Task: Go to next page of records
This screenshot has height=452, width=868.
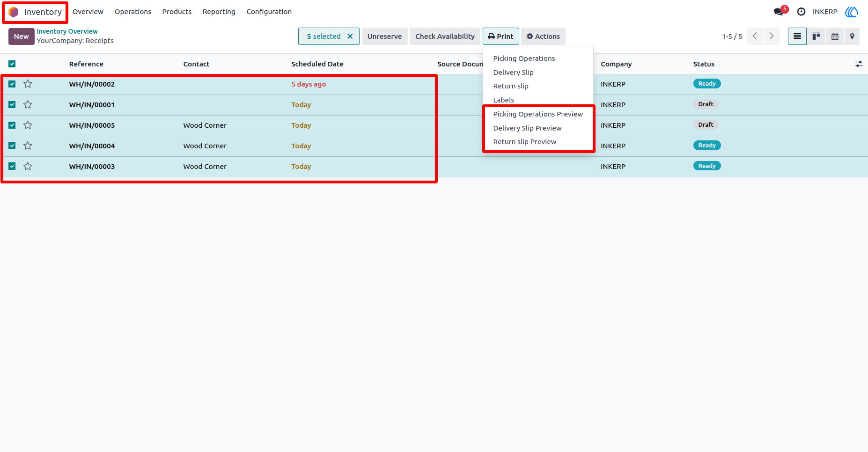Action: (772, 36)
